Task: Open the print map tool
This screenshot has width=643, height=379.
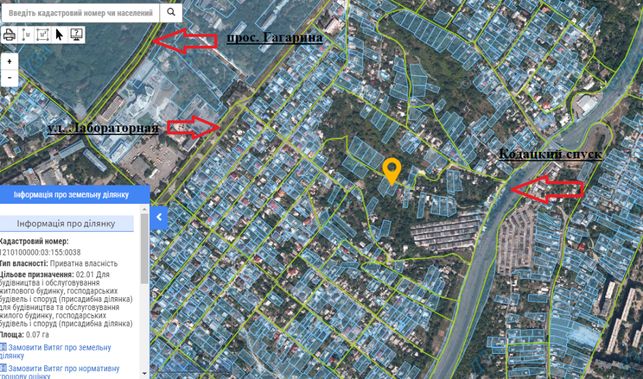Action: (10, 35)
